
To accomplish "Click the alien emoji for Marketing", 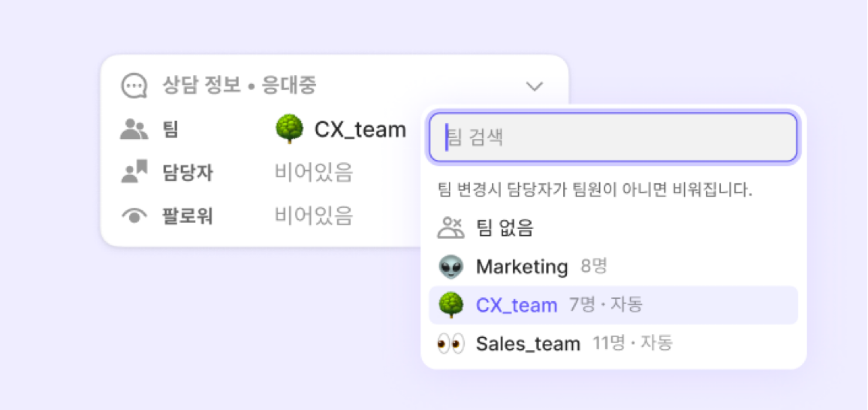I will [451, 267].
